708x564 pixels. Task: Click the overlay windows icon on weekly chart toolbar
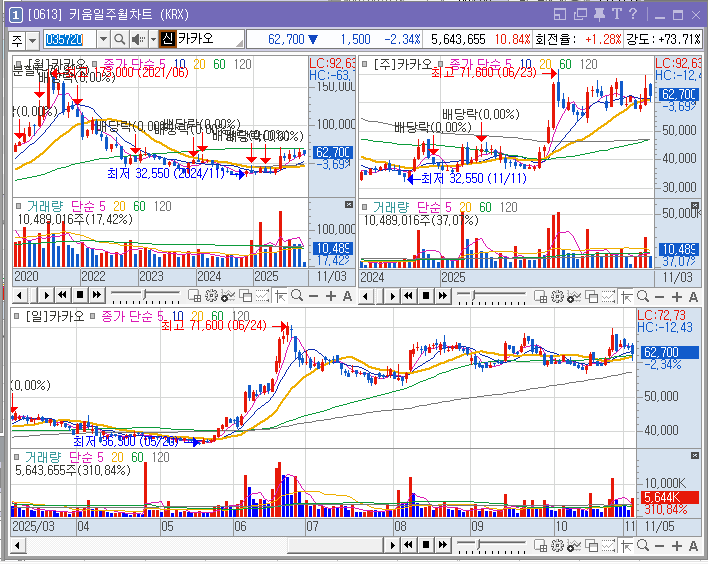(x=592, y=297)
